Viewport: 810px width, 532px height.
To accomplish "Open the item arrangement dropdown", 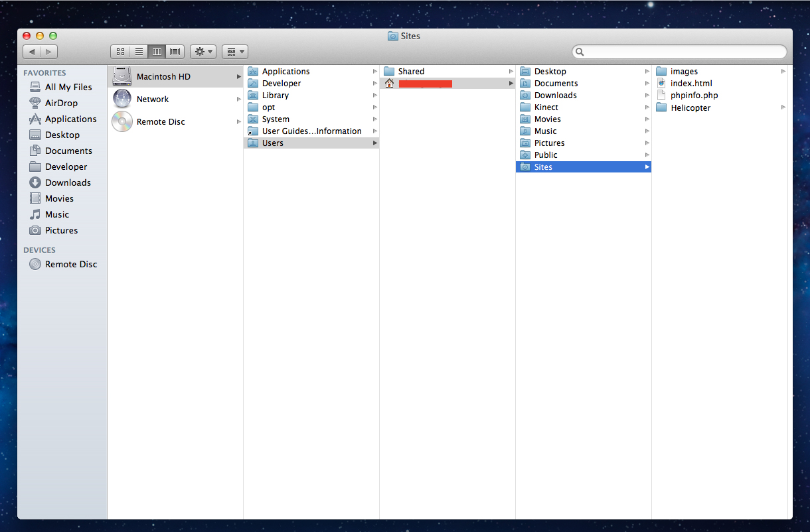I will 234,51.
